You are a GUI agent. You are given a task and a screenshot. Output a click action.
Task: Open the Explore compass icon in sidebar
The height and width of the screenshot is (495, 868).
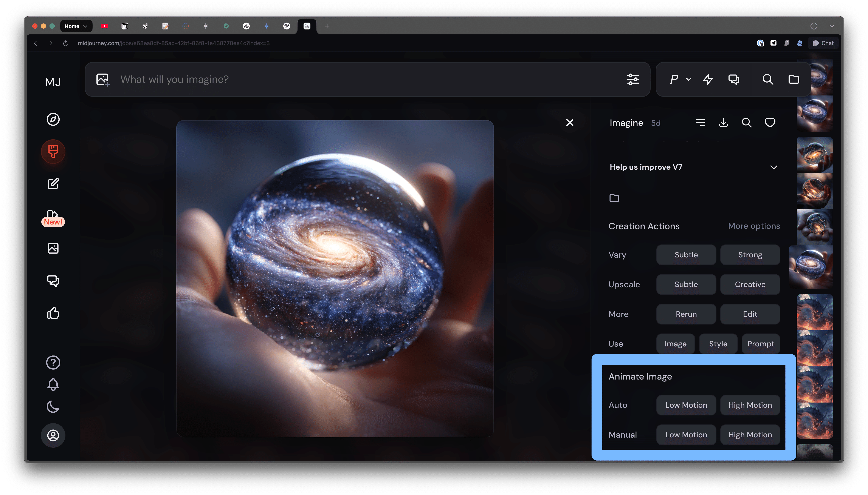coord(53,119)
